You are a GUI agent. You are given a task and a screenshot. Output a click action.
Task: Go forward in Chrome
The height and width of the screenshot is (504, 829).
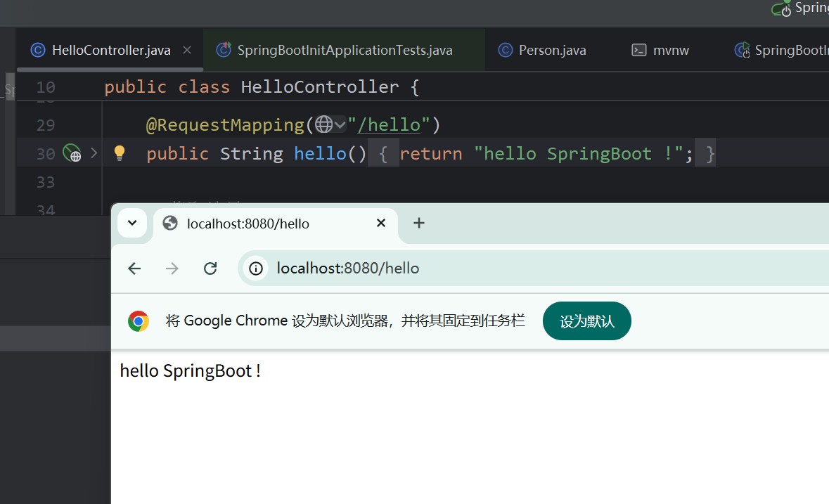pyautogui.click(x=172, y=269)
